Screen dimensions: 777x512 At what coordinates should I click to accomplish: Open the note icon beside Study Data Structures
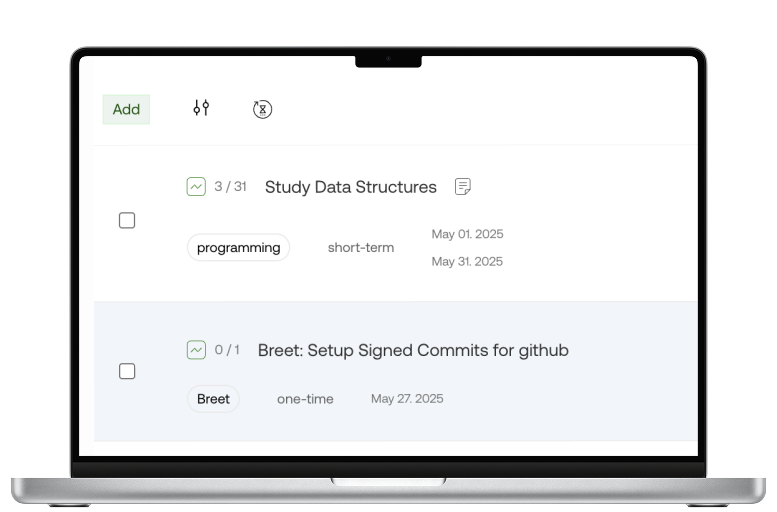coord(462,187)
